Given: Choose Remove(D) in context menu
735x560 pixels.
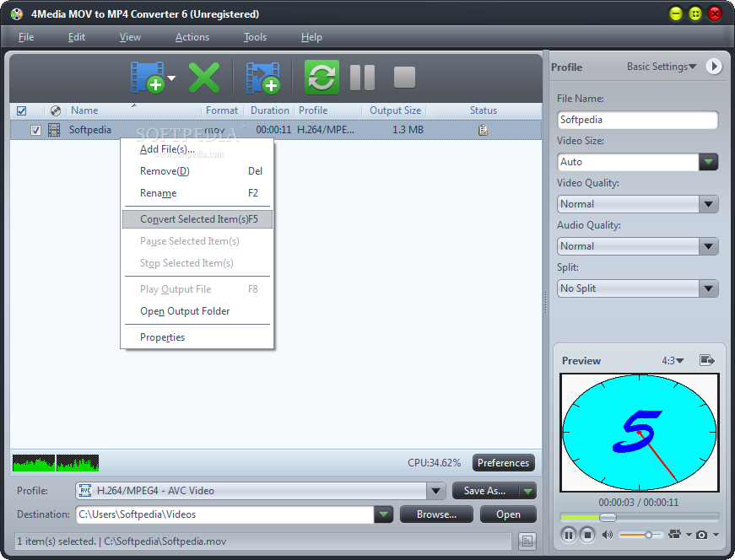Looking at the screenshot, I should point(197,171).
